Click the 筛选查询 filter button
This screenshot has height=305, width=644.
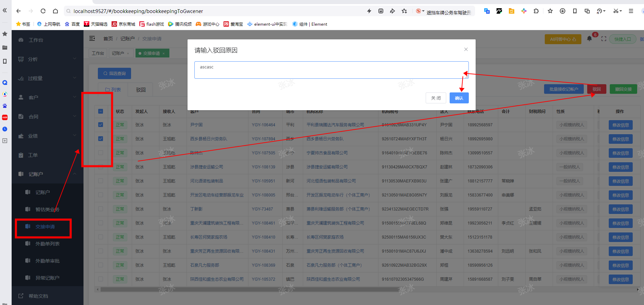pos(114,73)
